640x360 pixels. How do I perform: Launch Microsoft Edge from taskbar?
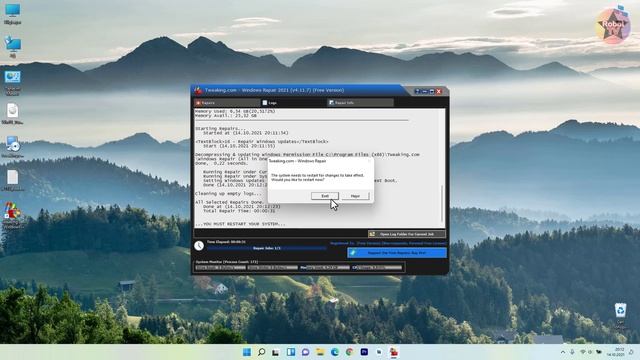pos(335,352)
